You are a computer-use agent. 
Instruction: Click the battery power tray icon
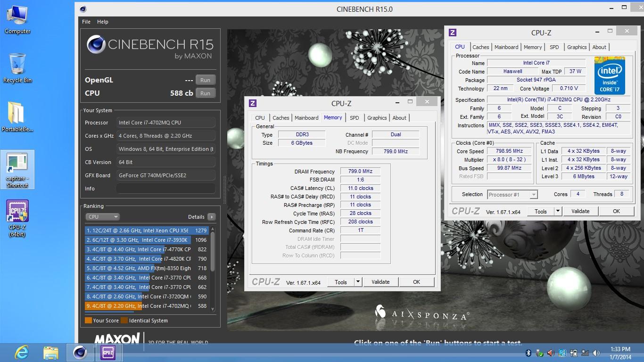click(x=574, y=353)
